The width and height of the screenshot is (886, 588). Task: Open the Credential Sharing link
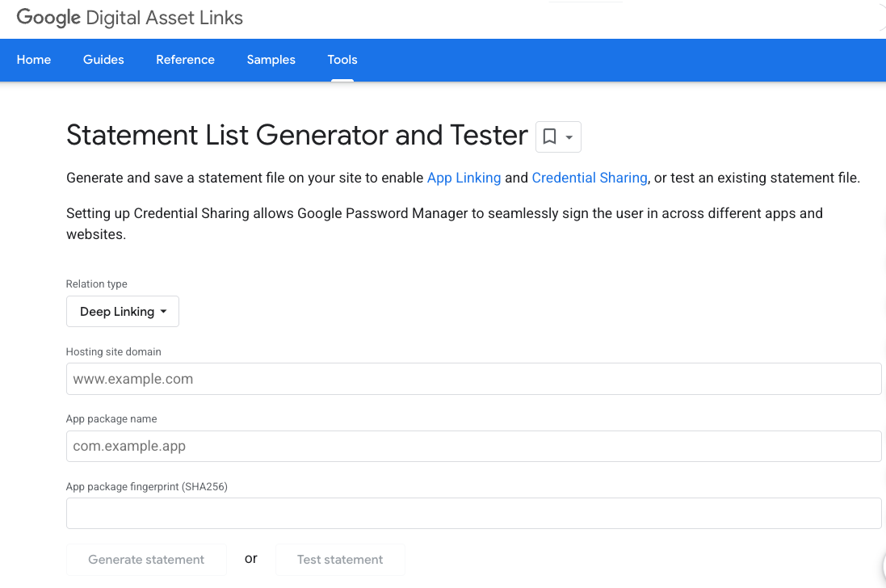pos(589,178)
